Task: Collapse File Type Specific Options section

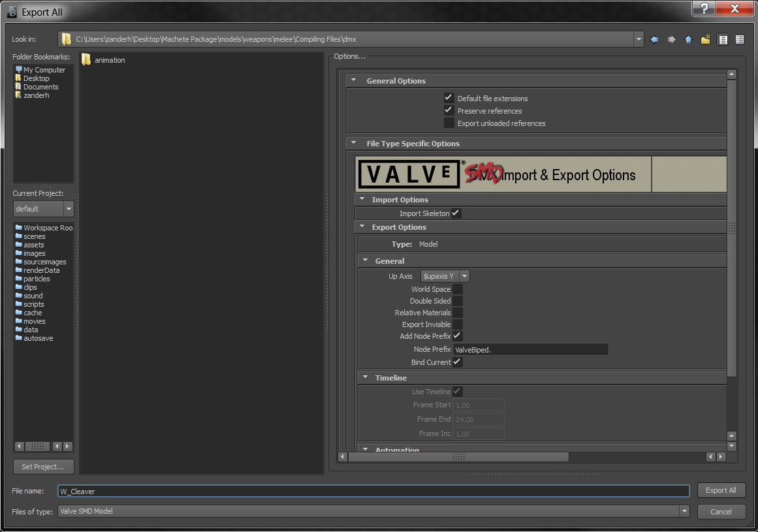Action: (354, 143)
